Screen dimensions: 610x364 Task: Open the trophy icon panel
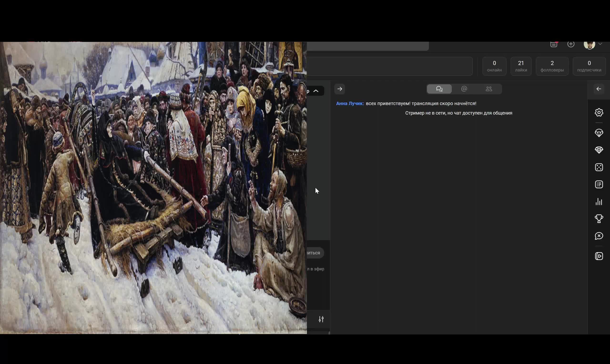pyautogui.click(x=599, y=218)
